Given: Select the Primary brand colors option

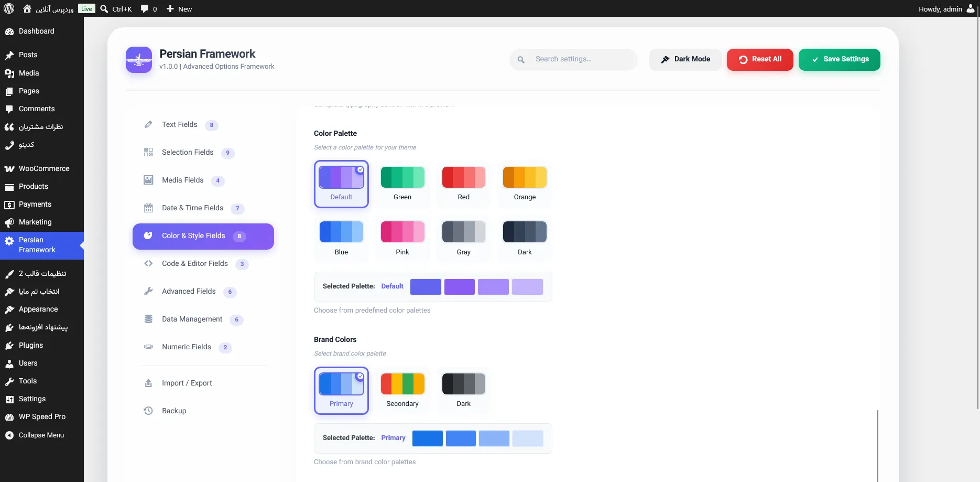Looking at the screenshot, I should tap(341, 391).
